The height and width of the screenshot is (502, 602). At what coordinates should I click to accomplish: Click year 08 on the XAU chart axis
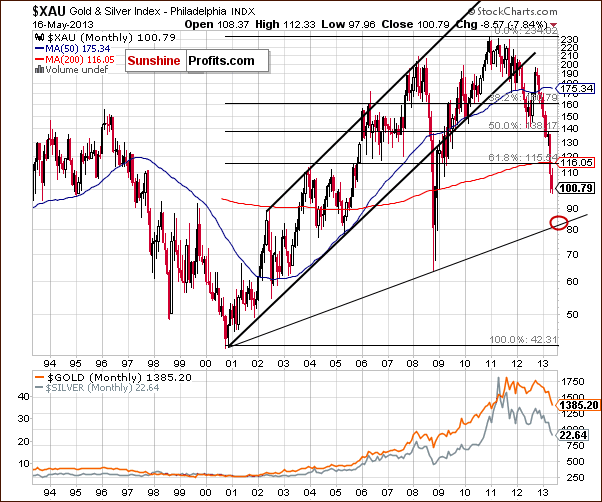coord(413,363)
